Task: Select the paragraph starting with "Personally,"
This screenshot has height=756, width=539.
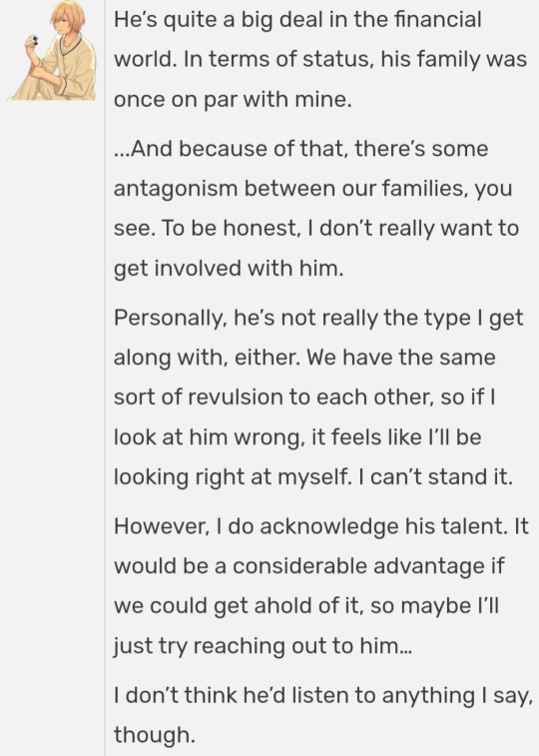Action: [x=318, y=397]
